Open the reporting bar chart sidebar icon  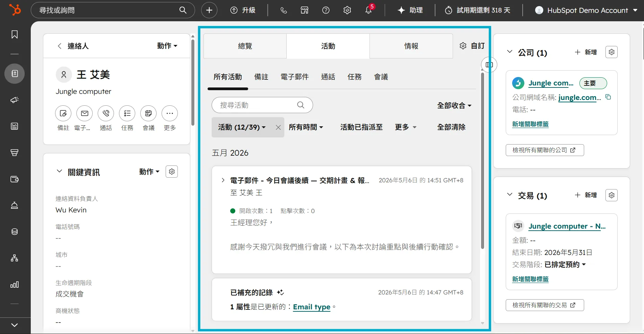pos(15,285)
